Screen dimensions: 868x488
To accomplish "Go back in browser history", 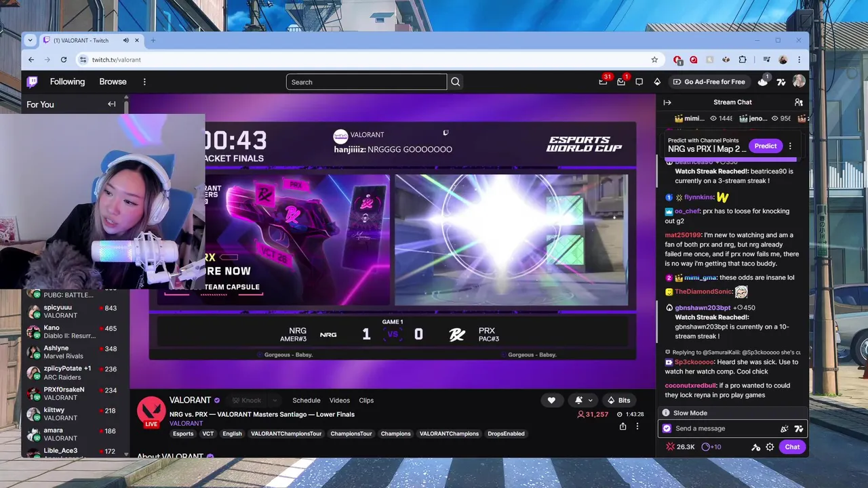I will (x=31, y=60).
